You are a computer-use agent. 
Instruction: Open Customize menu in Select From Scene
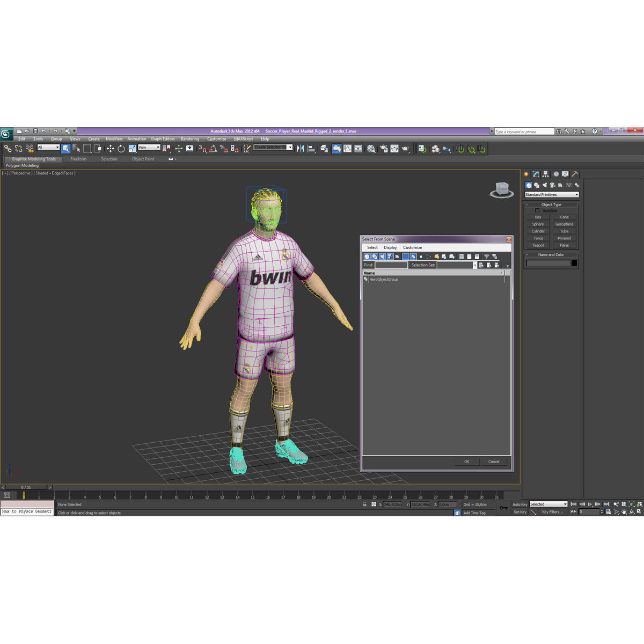coord(412,247)
